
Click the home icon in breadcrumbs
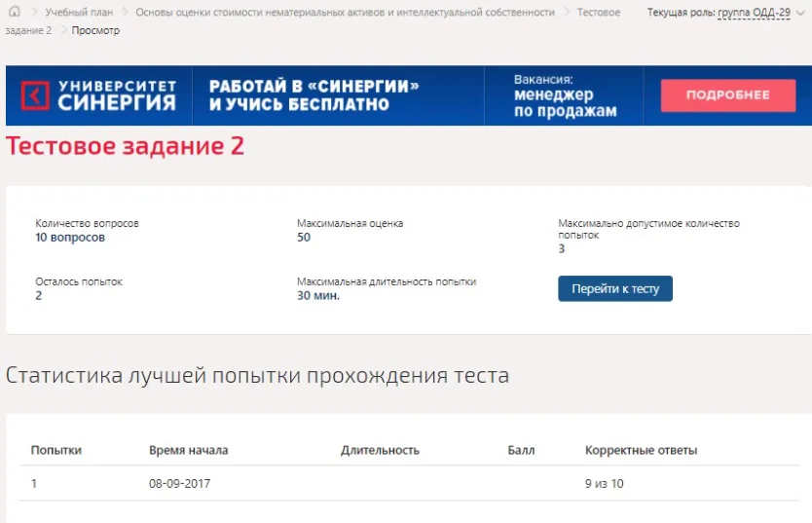[x=15, y=11]
